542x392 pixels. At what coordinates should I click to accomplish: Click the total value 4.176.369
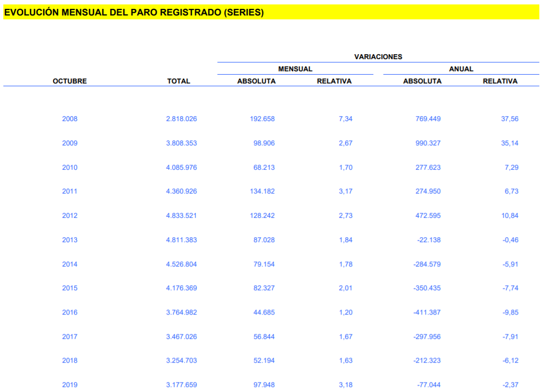point(181,288)
